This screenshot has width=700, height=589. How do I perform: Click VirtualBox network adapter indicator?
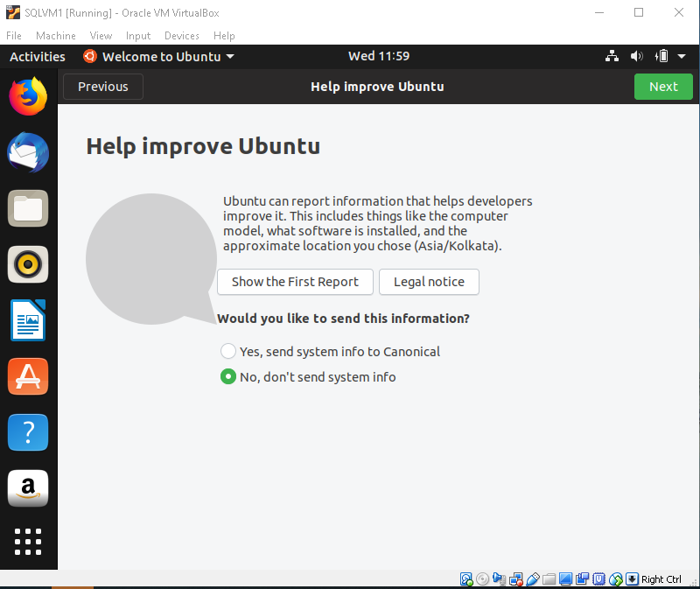click(516, 579)
